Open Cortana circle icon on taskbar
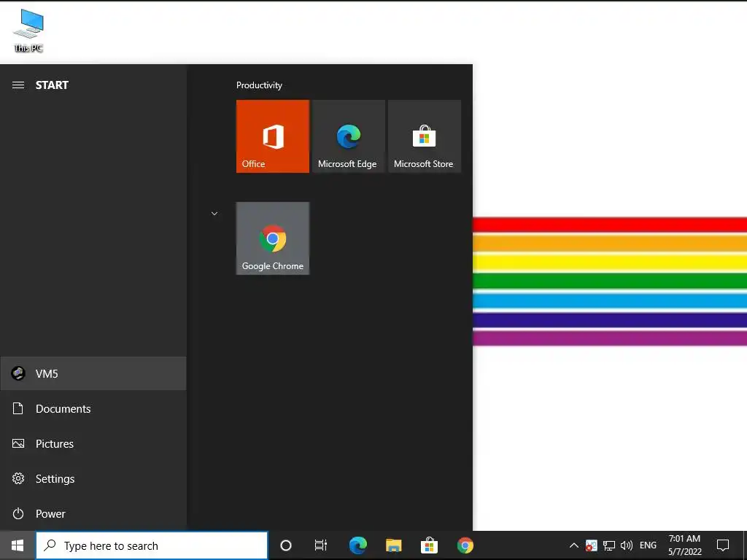Image resolution: width=747 pixels, height=560 pixels. click(x=286, y=545)
